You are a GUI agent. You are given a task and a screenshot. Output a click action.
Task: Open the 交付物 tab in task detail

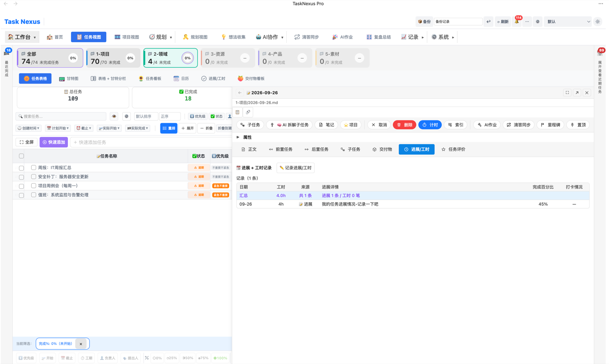tap(382, 149)
